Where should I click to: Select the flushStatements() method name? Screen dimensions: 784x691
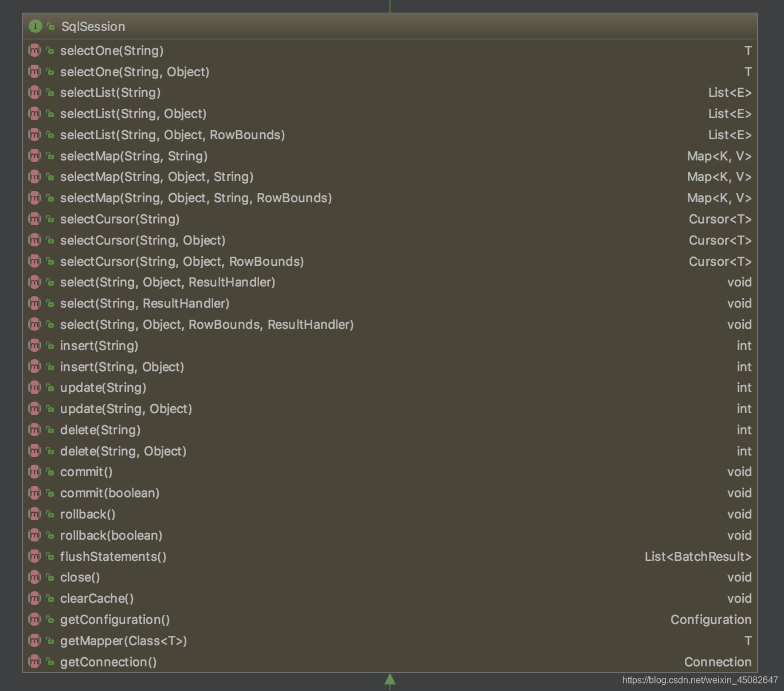coord(113,556)
